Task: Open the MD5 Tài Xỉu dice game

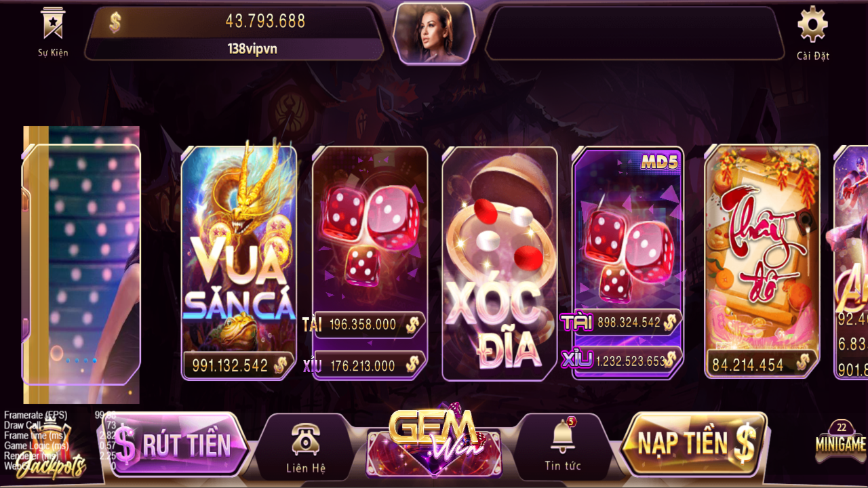Action: [628, 263]
